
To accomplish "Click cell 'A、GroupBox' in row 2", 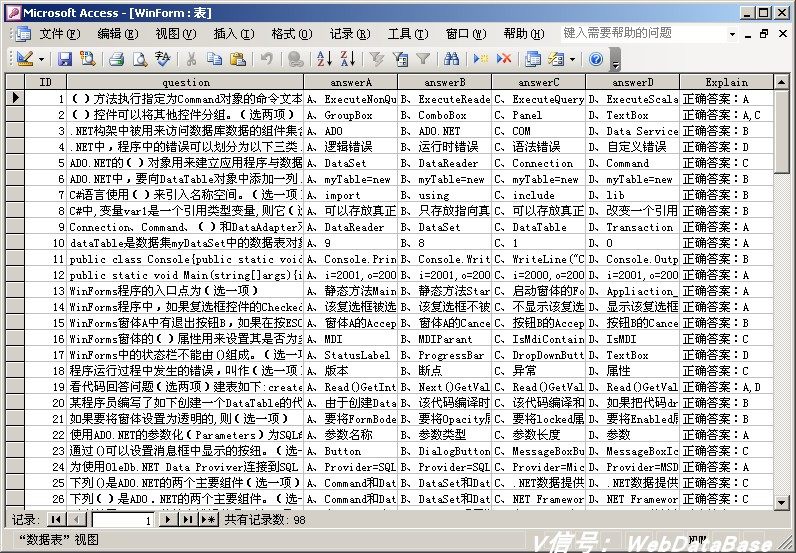I will (x=351, y=115).
